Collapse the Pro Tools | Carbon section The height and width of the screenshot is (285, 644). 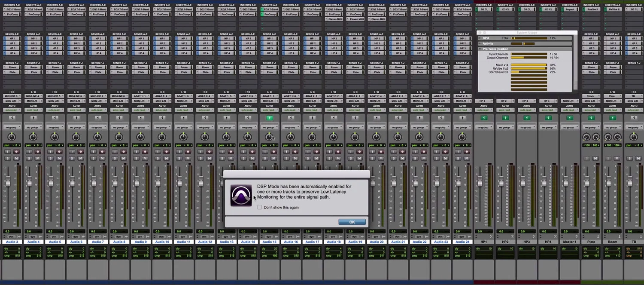tap(480, 49)
